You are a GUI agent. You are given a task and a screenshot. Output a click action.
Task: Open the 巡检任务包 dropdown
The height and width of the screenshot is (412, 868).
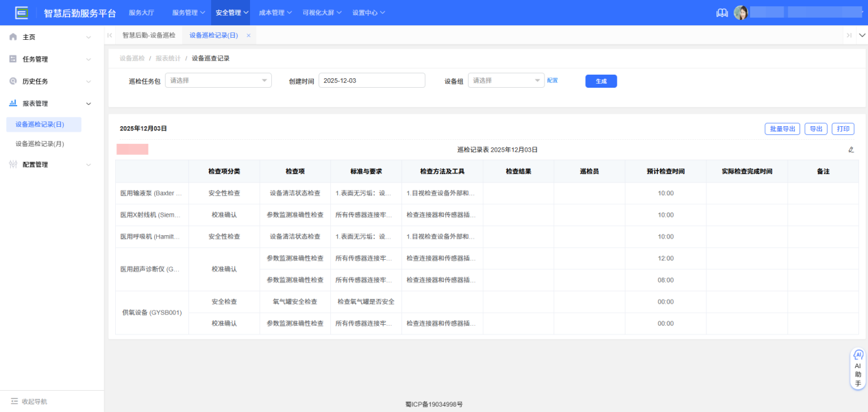219,81
